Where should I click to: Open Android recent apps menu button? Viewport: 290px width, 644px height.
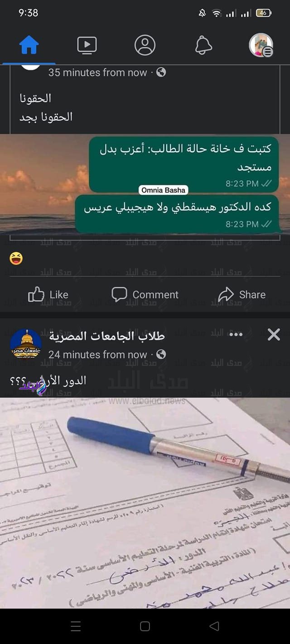click(76, 626)
